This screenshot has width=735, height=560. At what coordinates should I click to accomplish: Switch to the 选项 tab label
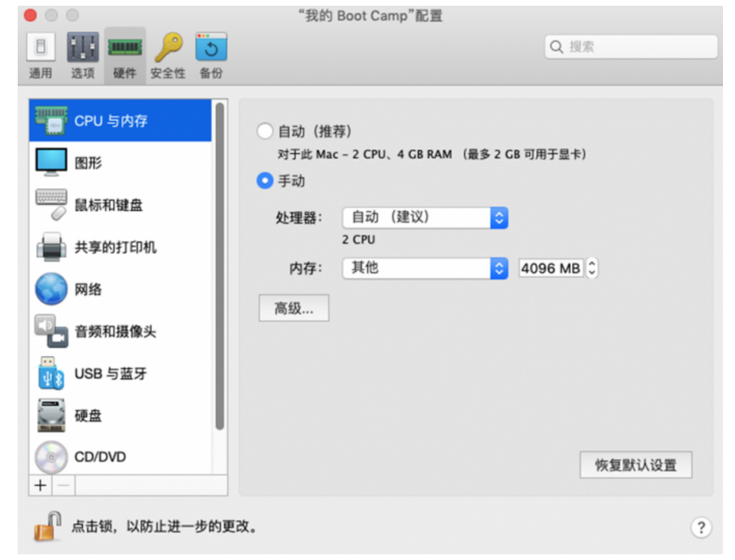pos(83,73)
